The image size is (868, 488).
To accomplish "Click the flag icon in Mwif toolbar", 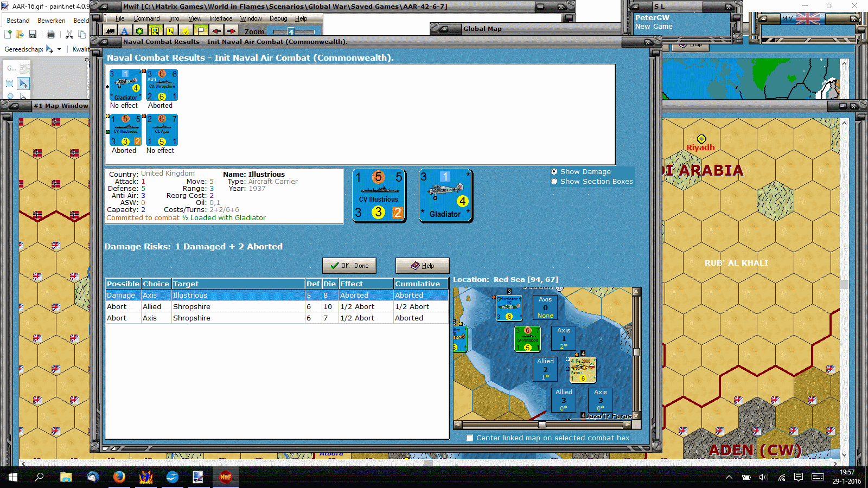I will point(201,31).
